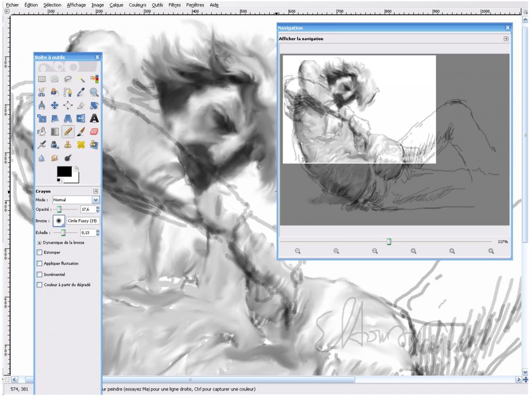Select the Rectangle Select tool
The image size is (532, 399).
[x=41, y=79]
